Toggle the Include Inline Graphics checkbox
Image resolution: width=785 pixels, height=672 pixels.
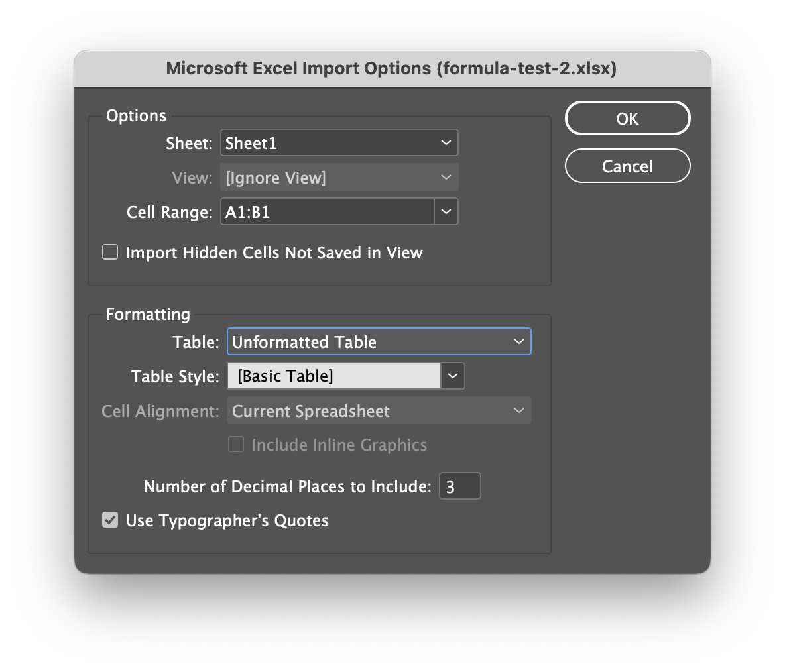click(x=236, y=444)
